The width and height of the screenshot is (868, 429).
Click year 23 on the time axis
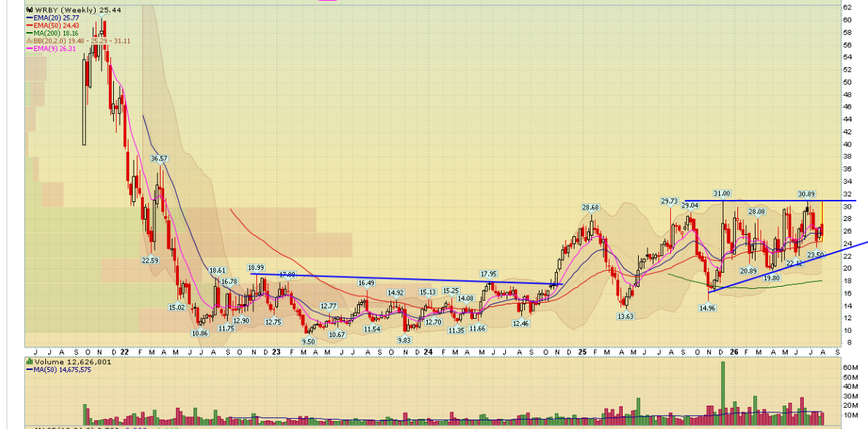pos(277,352)
